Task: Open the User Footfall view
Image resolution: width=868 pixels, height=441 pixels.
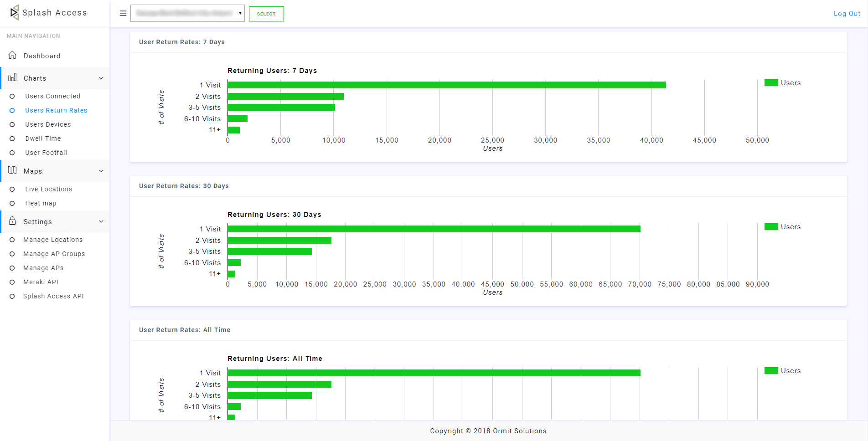Action: pyautogui.click(x=46, y=153)
